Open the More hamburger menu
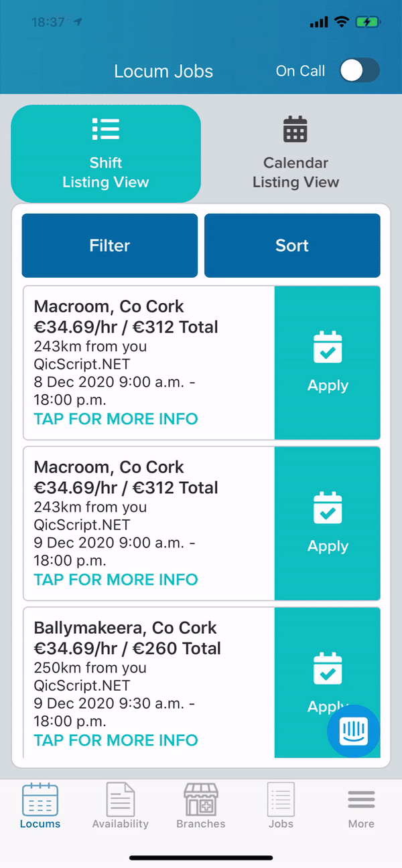The height and width of the screenshot is (868, 402). pos(361,800)
